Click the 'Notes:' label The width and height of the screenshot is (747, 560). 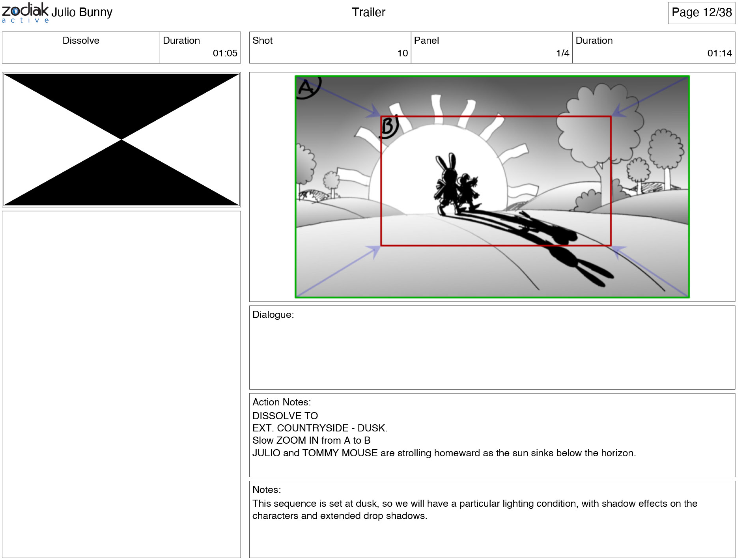click(267, 490)
